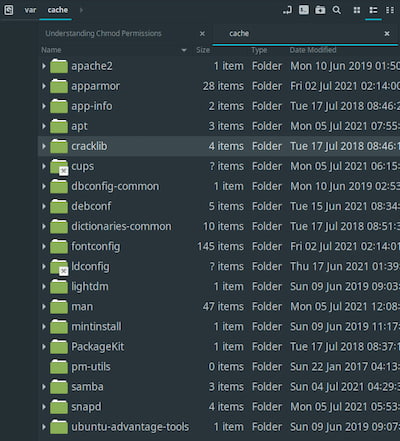Click the app-info folder icon

59,106
